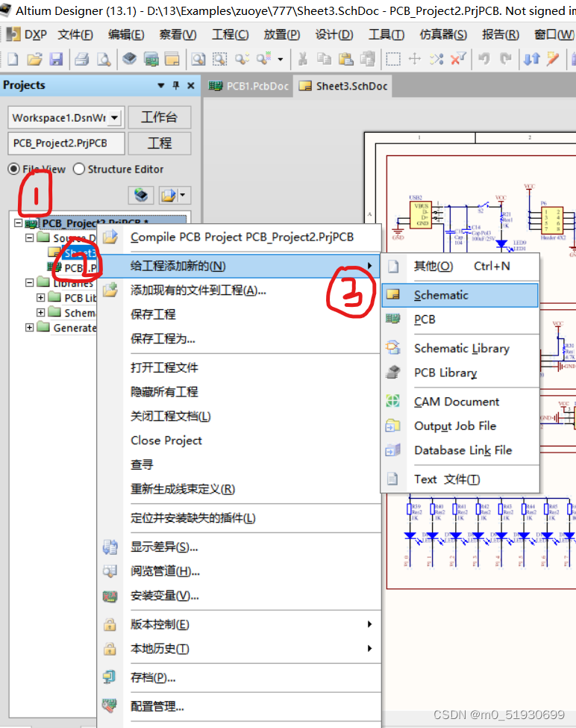Click the Redo arrow icon
The image size is (576, 728).
coord(506,59)
